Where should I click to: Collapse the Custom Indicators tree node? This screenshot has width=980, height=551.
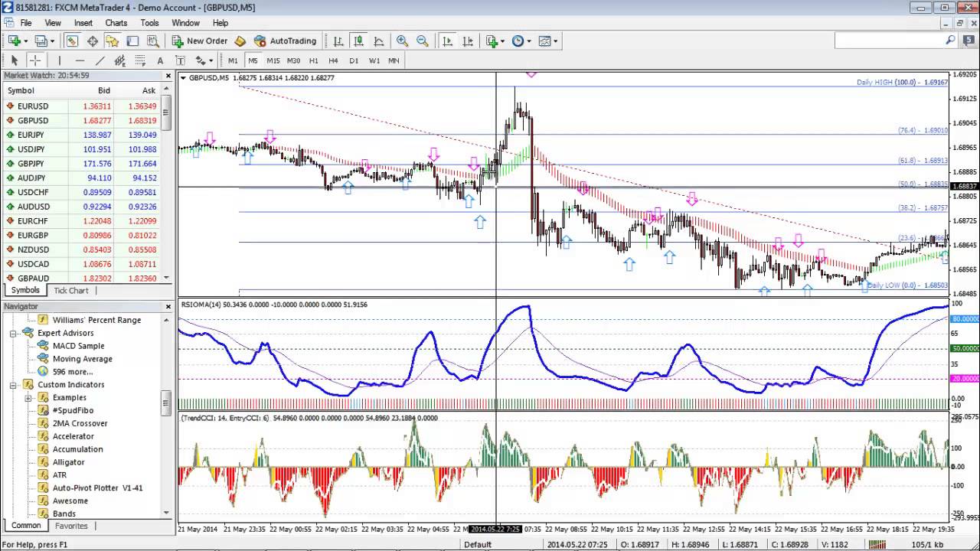(x=14, y=384)
